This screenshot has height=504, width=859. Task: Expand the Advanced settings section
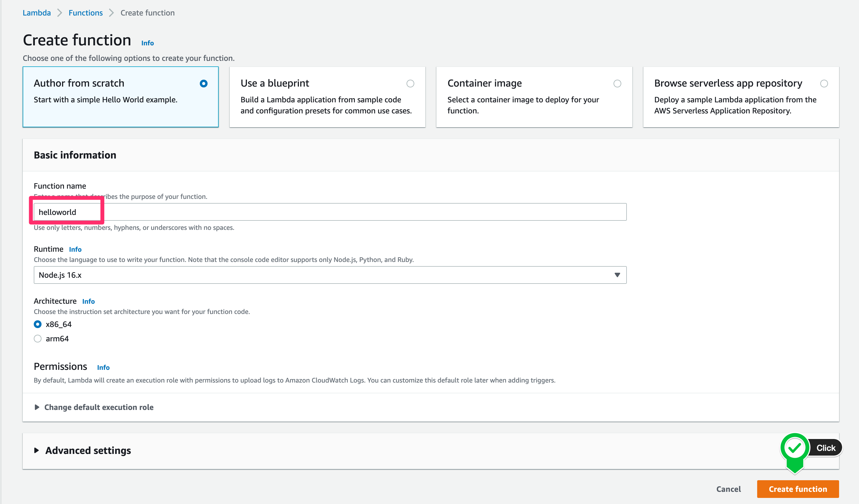click(x=88, y=451)
